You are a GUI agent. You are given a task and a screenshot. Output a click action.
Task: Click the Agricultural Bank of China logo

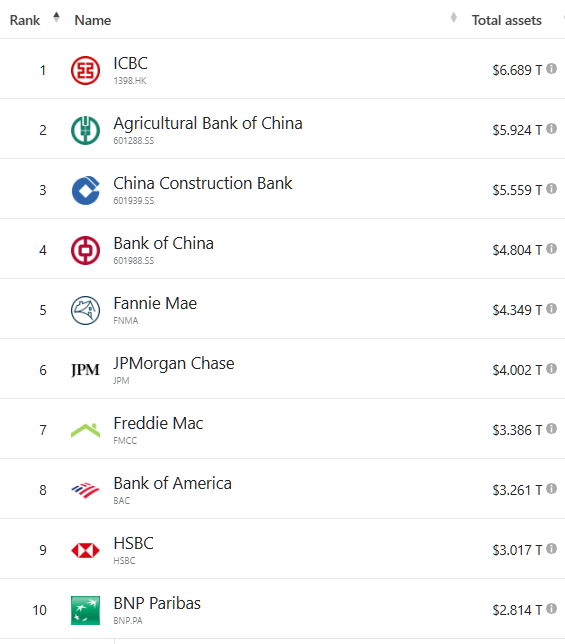(85, 130)
